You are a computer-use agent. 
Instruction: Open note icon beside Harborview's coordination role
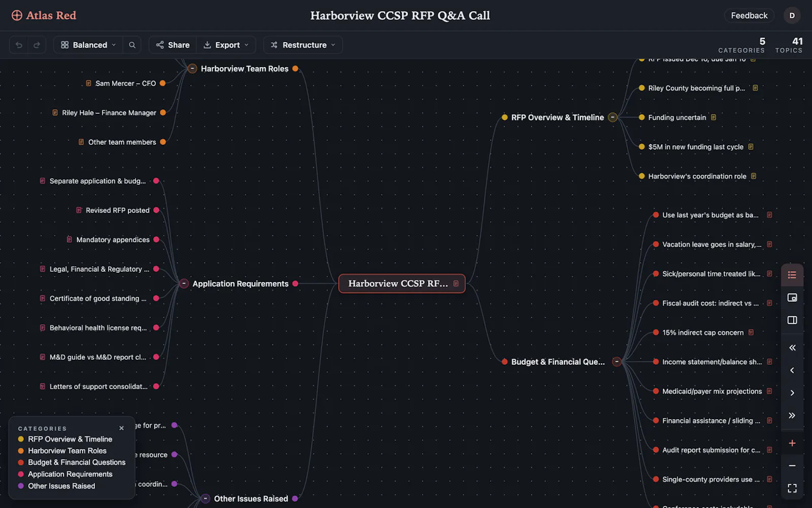click(x=754, y=176)
